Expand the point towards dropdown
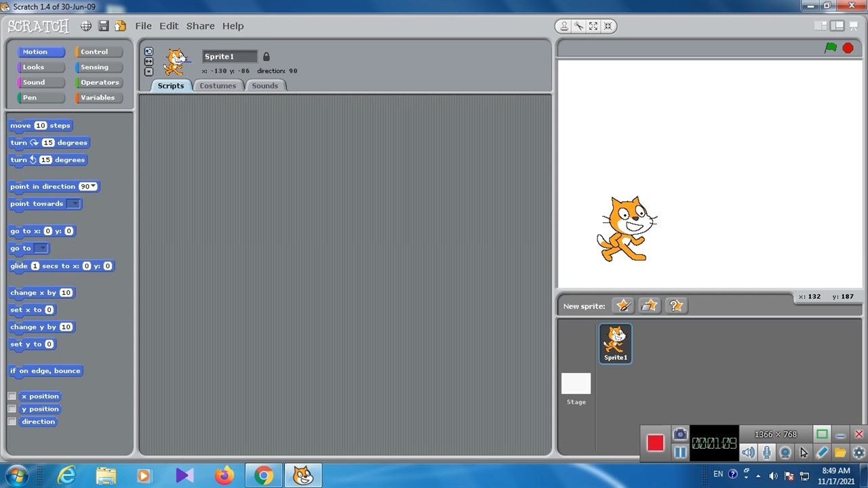The width and height of the screenshot is (868, 488). (x=73, y=204)
